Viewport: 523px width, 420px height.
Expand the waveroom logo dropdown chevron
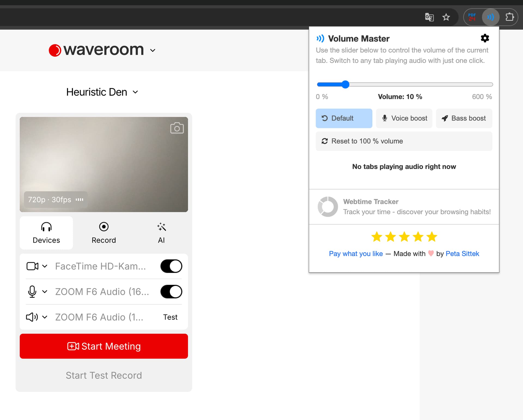pos(153,50)
